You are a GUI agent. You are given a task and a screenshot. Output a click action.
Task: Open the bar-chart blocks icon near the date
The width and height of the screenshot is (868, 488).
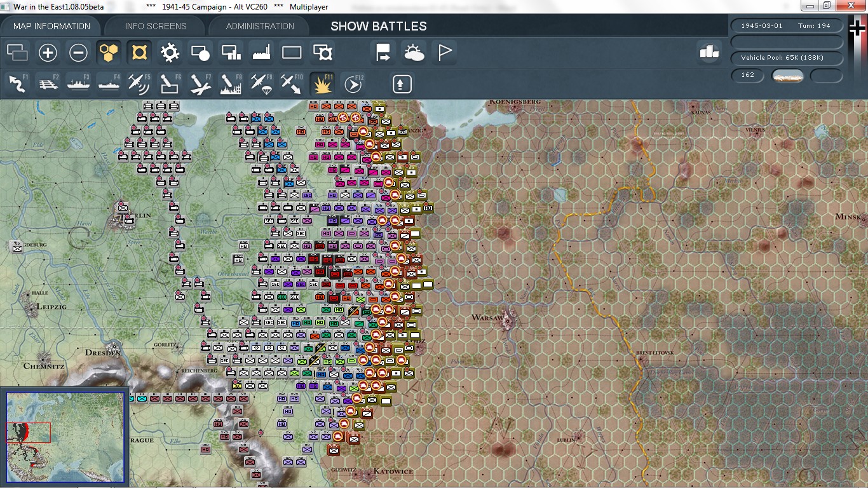point(709,52)
